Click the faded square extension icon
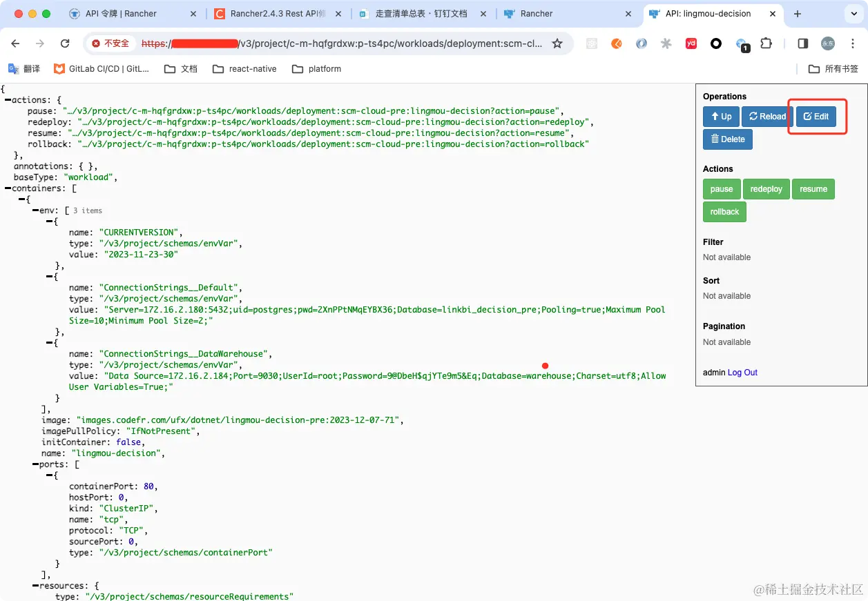Screen dimensions: 868x601 pos(592,43)
